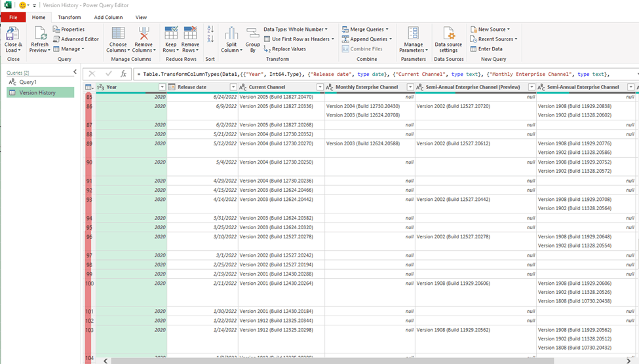Click the fx formula icon
Screen dimensions: 639x364
tap(123, 74)
